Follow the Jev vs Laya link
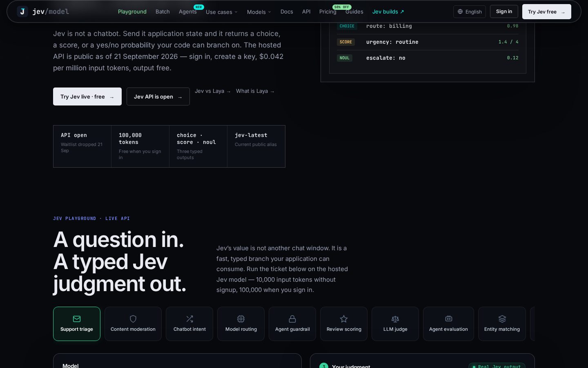 point(213,91)
